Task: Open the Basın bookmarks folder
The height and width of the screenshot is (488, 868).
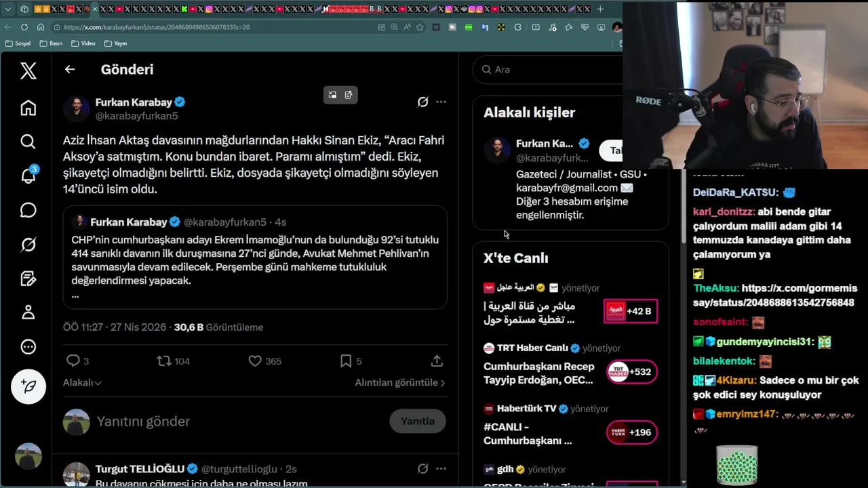Action: 51,43
